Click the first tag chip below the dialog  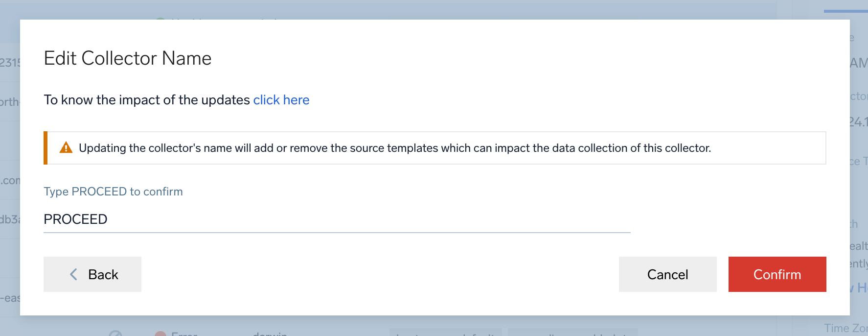coord(445,333)
